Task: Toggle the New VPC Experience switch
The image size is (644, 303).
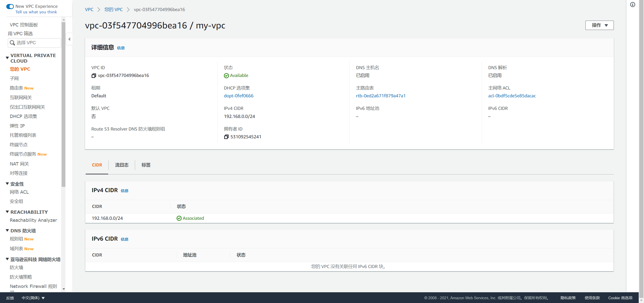Action: coord(10,6)
